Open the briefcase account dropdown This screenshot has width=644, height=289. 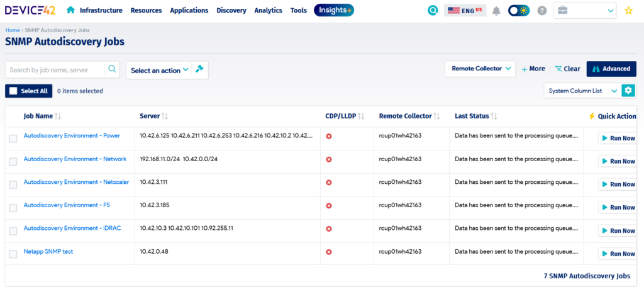(x=585, y=11)
